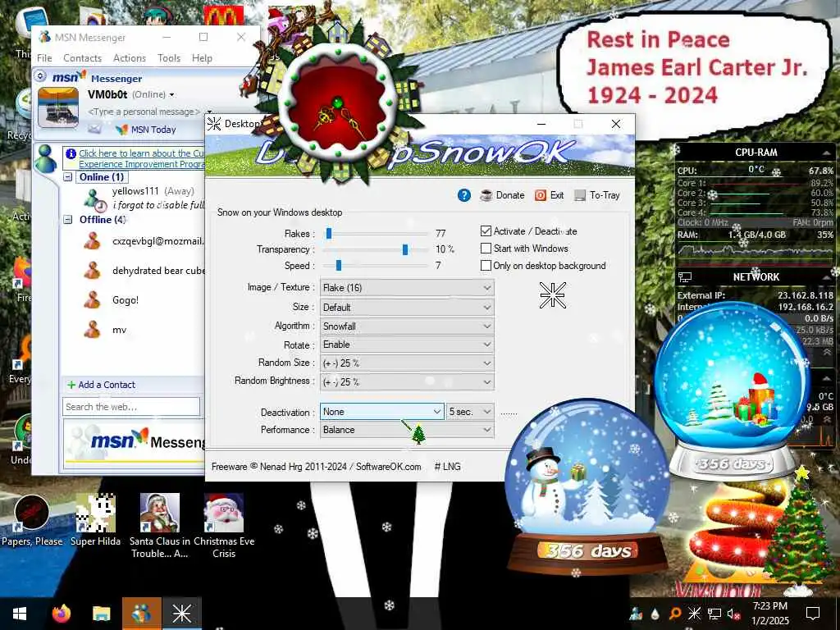
Task: Open the Algorithm dropdown showing Snowfall
Action: click(407, 326)
